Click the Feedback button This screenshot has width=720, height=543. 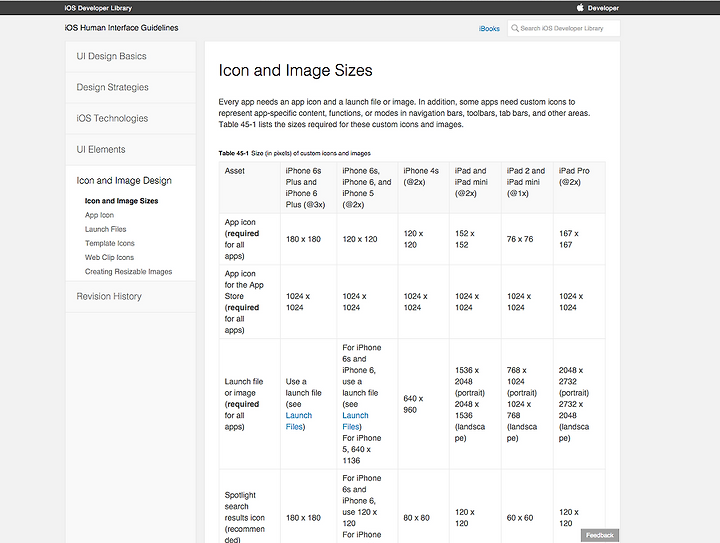[600, 535]
